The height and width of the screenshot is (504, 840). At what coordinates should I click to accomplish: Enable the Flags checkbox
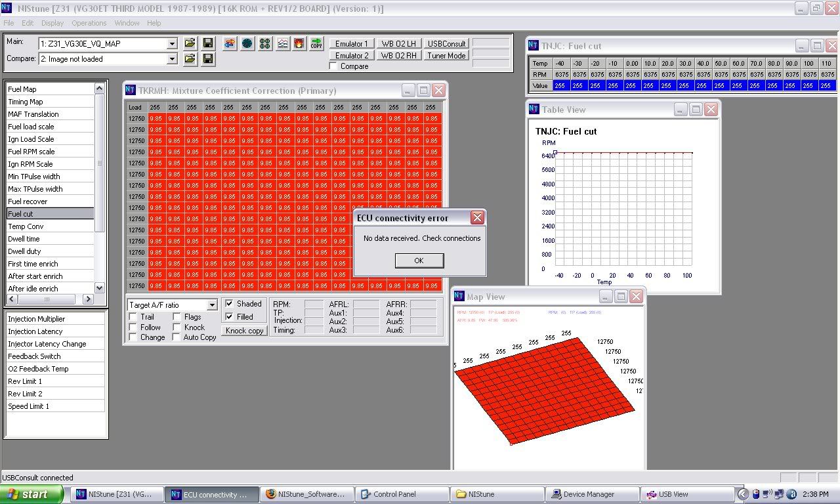[x=177, y=317]
